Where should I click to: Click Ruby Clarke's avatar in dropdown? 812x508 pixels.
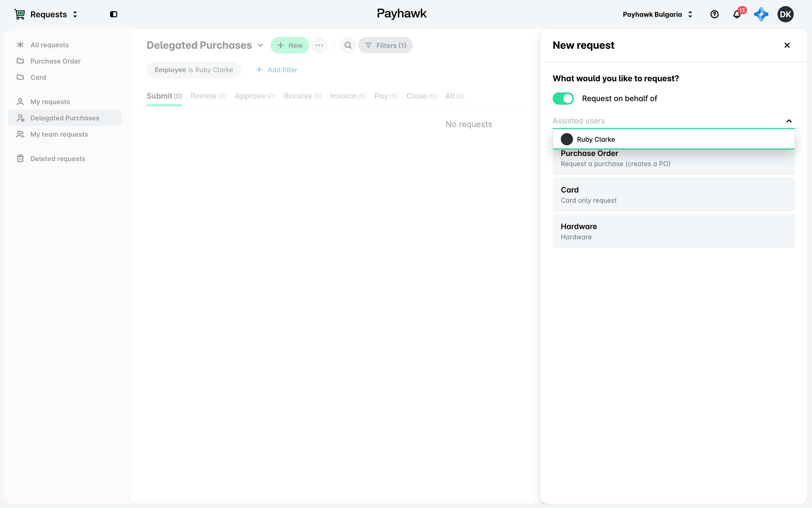tap(567, 139)
